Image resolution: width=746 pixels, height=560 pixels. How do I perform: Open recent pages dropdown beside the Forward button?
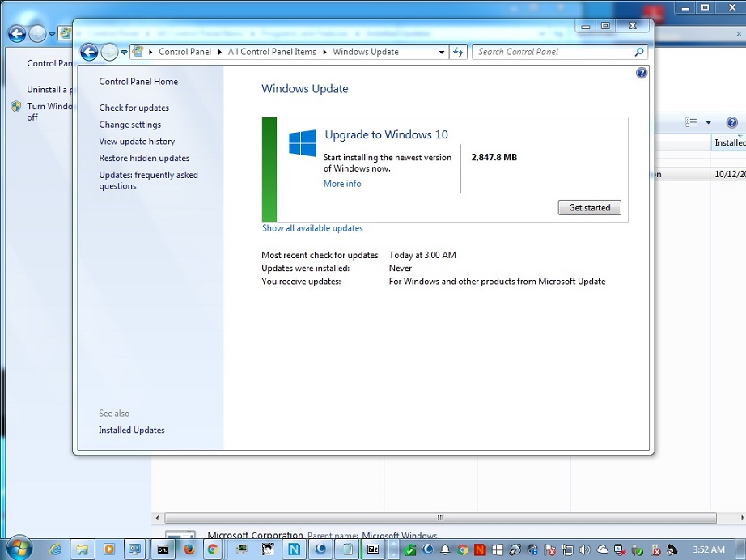124,52
